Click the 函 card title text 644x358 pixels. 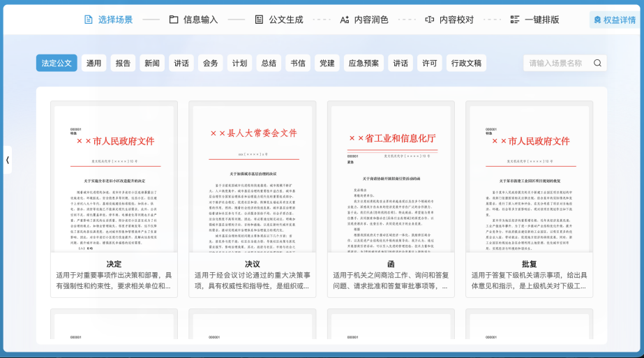click(391, 264)
